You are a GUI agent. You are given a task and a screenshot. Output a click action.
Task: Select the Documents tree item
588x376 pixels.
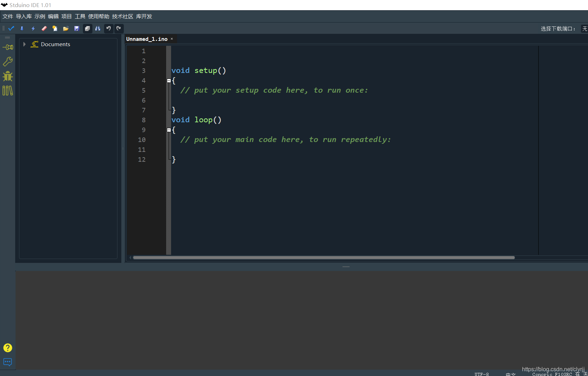coord(55,44)
